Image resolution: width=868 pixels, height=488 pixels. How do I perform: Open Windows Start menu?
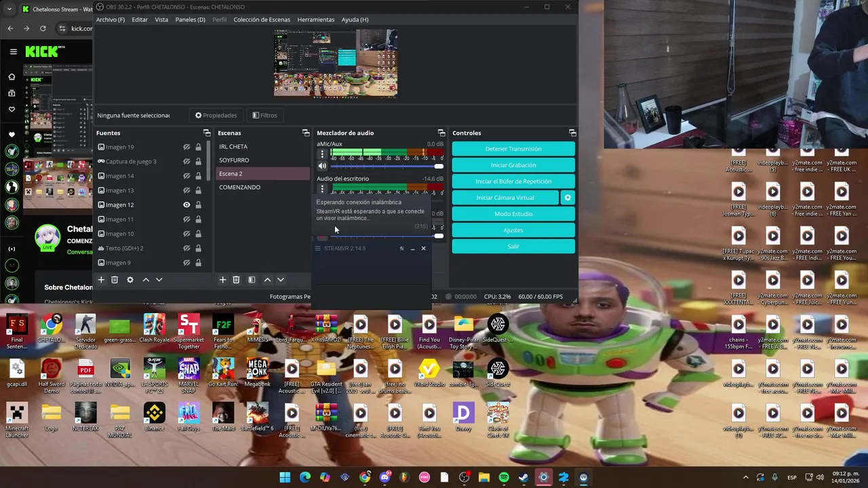(285, 477)
